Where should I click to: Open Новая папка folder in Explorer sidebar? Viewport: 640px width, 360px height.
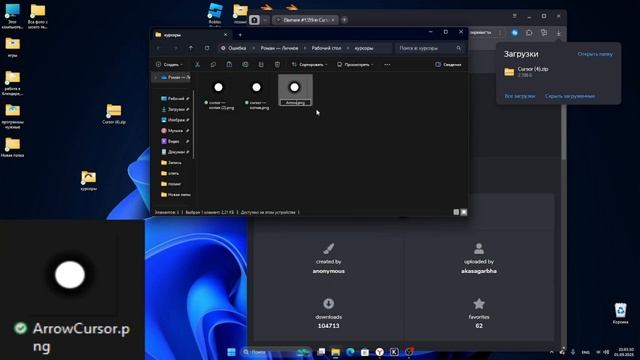tap(176, 194)
